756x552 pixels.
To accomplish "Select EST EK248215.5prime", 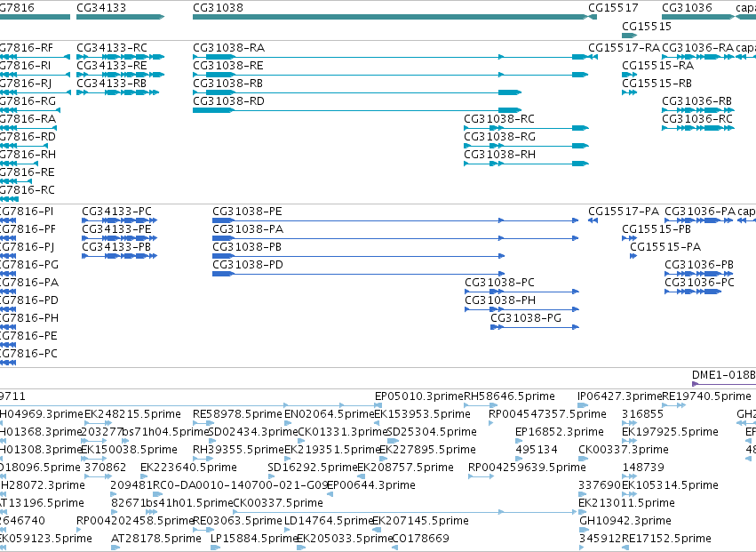I will coord(98,424).
